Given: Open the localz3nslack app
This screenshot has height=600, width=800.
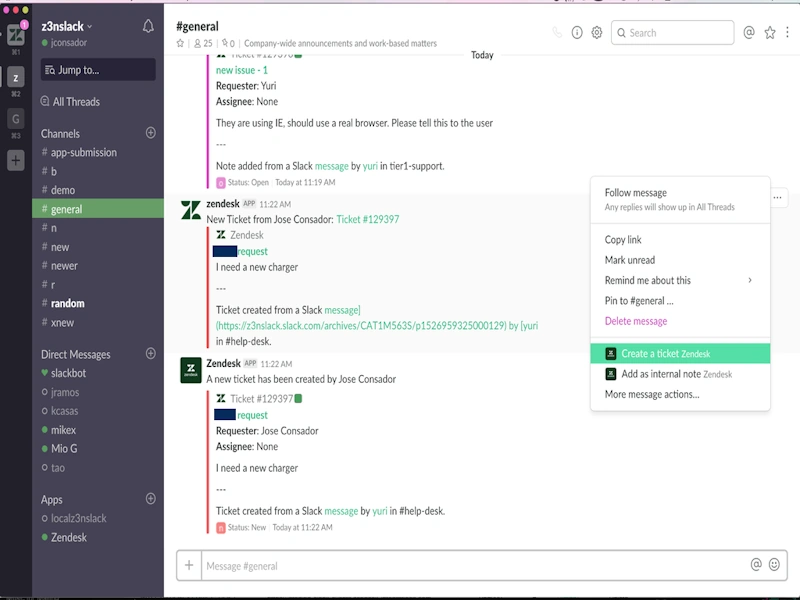Looking at the screenshot, I should pos(98,518).
